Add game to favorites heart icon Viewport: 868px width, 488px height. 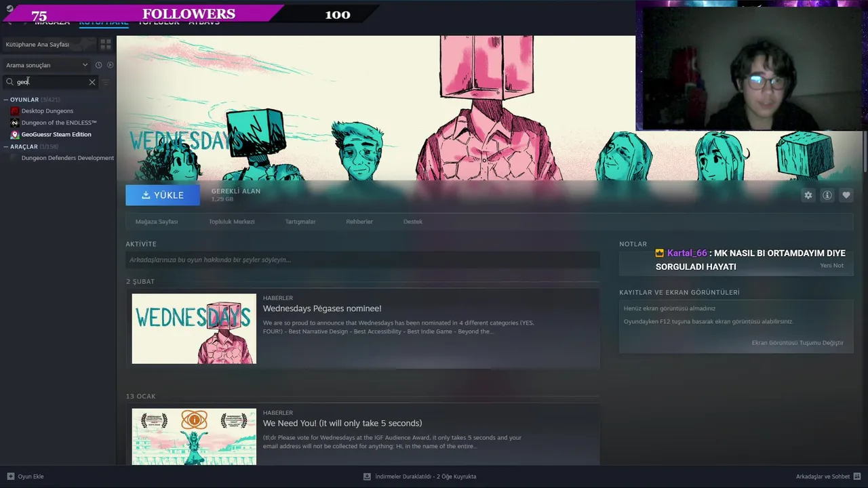[846, 195]
